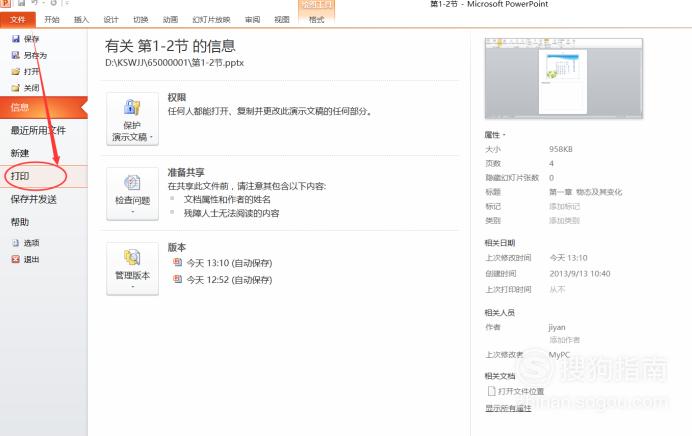Click the 添加标记 field
Screen dimensions: 692x436
click(564, 206)
